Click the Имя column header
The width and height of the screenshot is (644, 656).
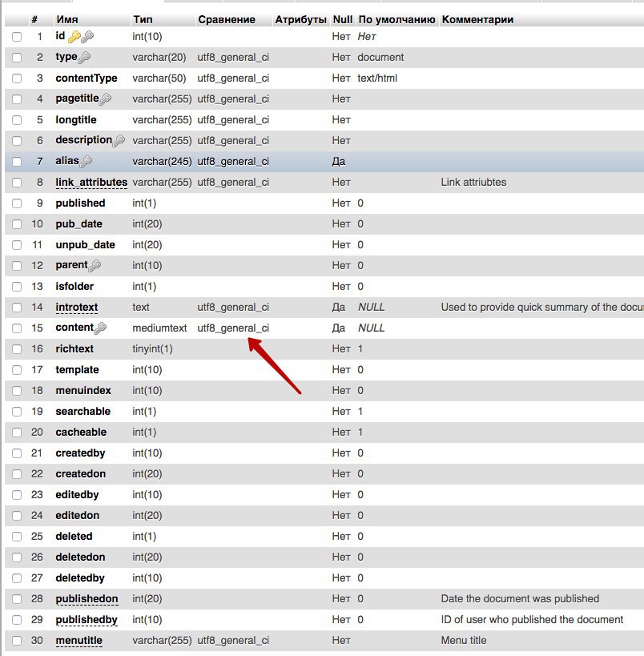pos(67,20)
